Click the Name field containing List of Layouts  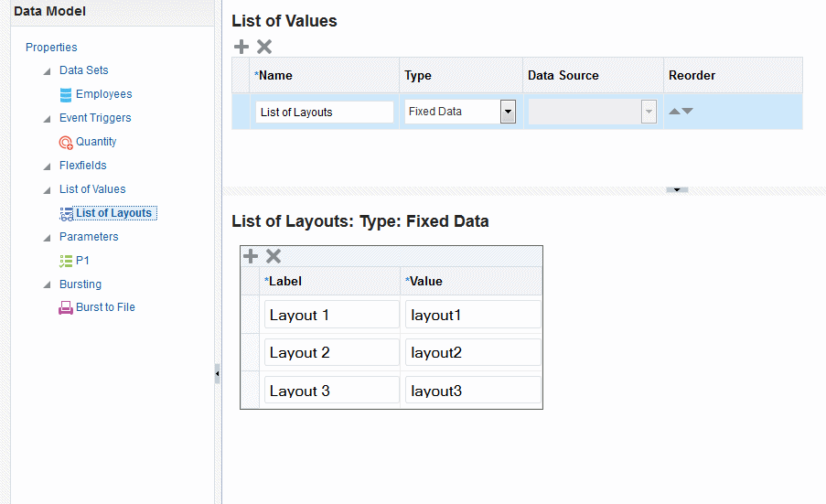325,113
